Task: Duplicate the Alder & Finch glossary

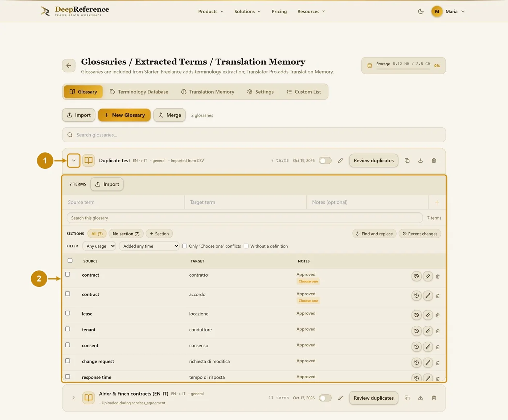Action: pos(407,398)
